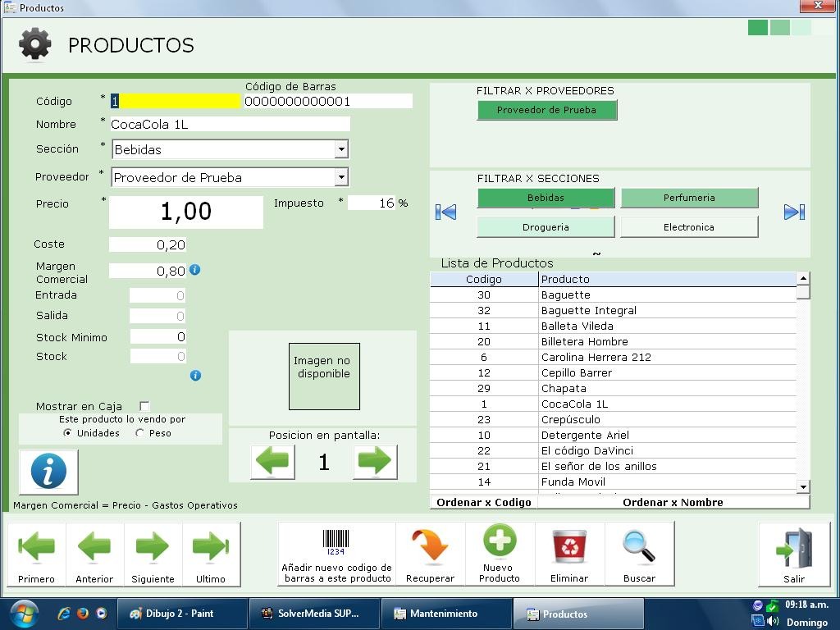The image size is (840, 630).
Task: Filter by the Drogueria section
Action: coord(546,227)
